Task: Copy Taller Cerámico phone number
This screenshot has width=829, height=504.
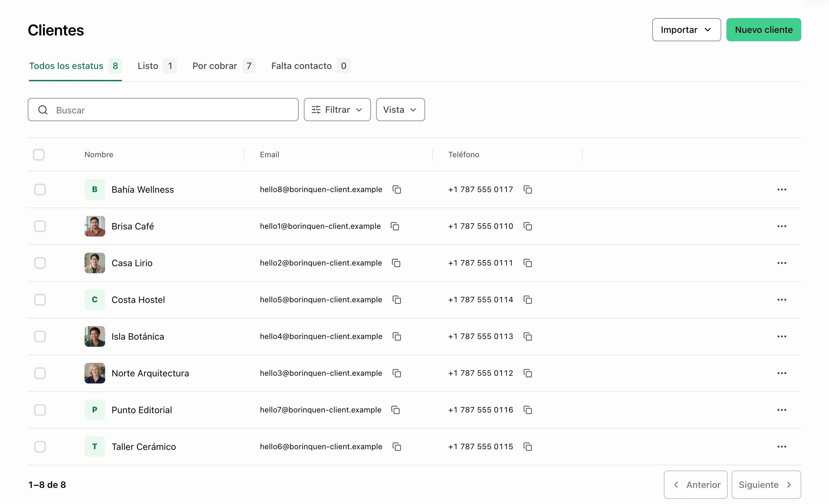Action: (527, 447)
